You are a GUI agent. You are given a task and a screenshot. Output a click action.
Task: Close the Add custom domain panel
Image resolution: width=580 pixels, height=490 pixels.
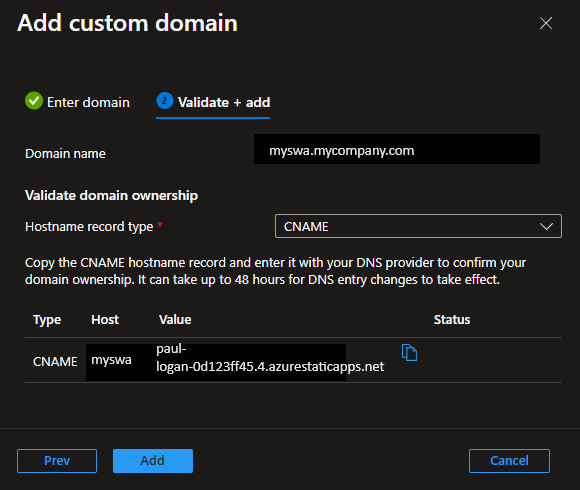pos(546,23)
